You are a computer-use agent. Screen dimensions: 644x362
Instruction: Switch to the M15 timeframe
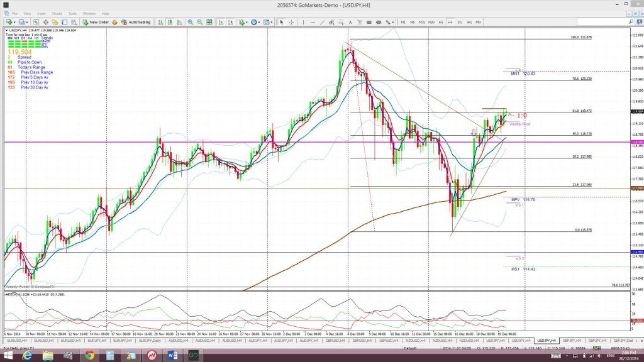422,22
